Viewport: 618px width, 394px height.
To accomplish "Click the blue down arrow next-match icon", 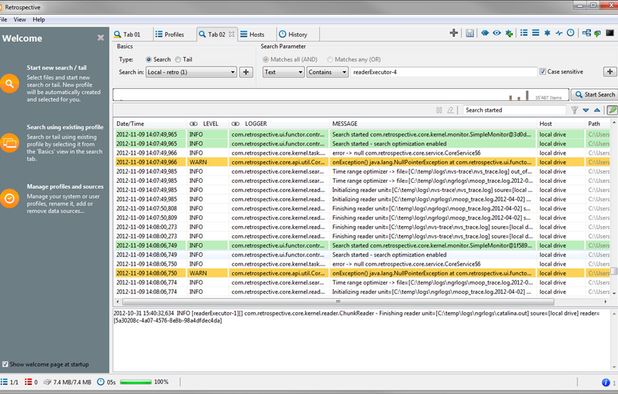I will pyautogui.click(x=586, y=110).
